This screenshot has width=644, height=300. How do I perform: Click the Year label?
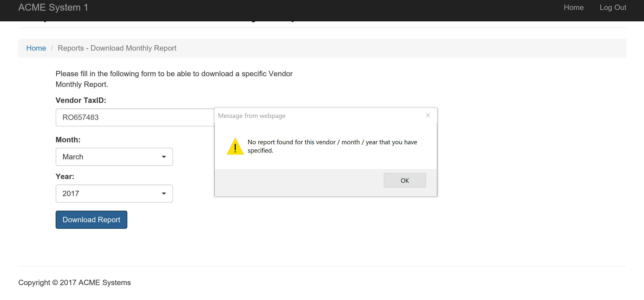tap(65, 177)
